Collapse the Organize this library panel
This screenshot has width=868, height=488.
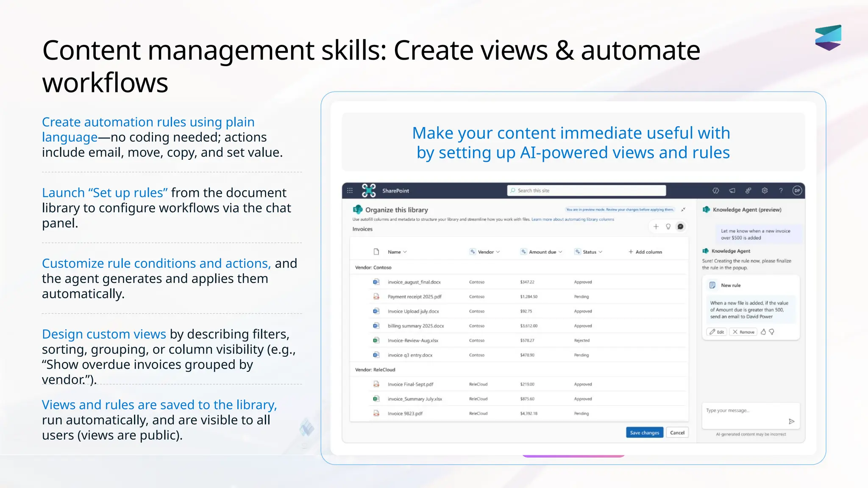coord(683,210)
